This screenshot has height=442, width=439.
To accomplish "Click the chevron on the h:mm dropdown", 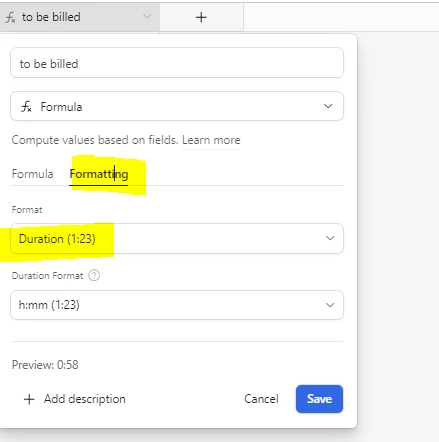I will 330,305.
